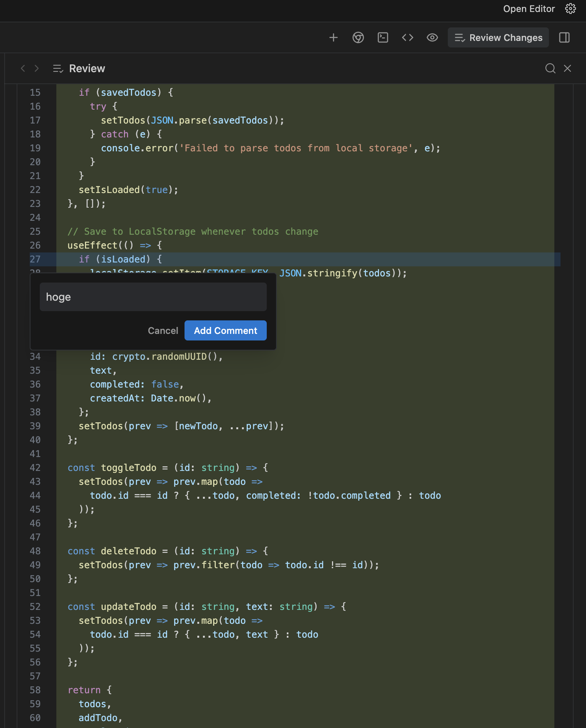Click the 'Save to LocalStorage' comment line
586x728 pixels.
193,232
